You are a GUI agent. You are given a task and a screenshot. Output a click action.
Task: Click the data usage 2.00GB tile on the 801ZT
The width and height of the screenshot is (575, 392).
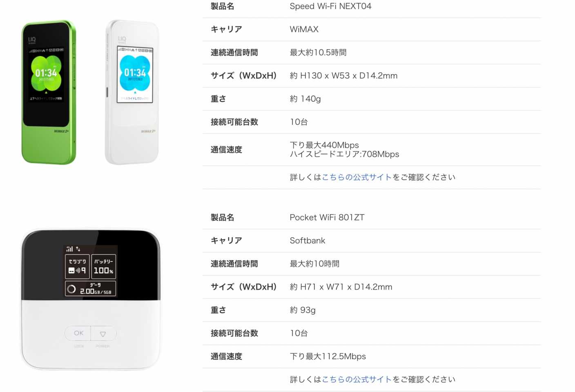pyautogui.click(x=91, y=288)
